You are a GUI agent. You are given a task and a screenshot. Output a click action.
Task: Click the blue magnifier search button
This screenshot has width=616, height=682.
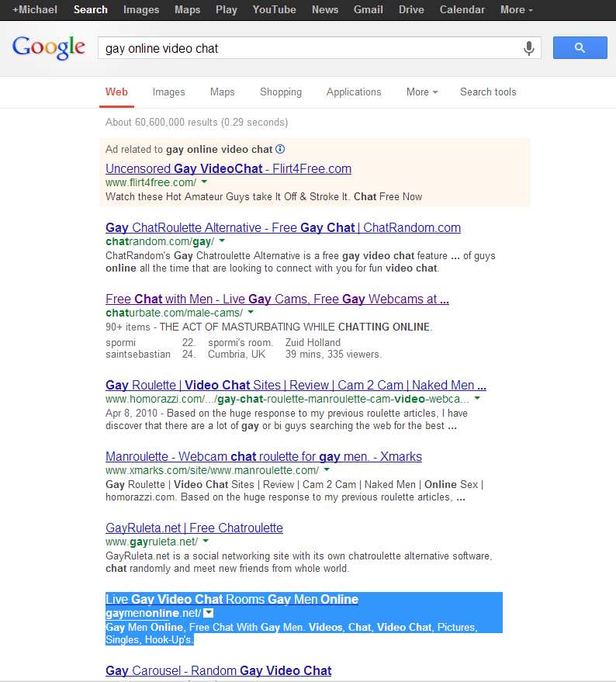pyautogui.click(x=580, y=48)
